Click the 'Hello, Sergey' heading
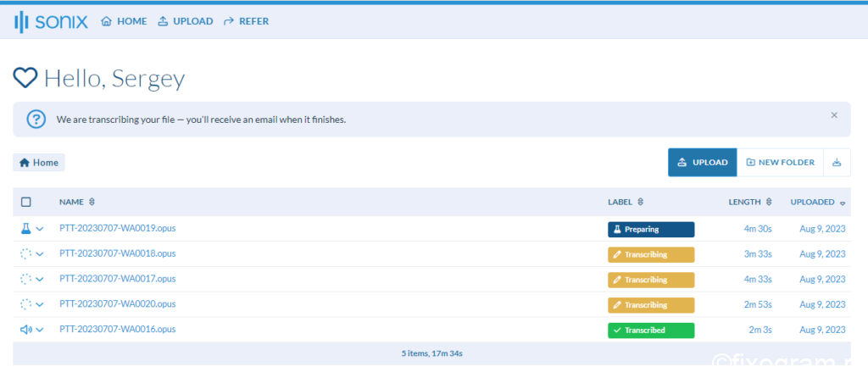The height and width of the screenshot is (378, 868). [x=114, y=79]
